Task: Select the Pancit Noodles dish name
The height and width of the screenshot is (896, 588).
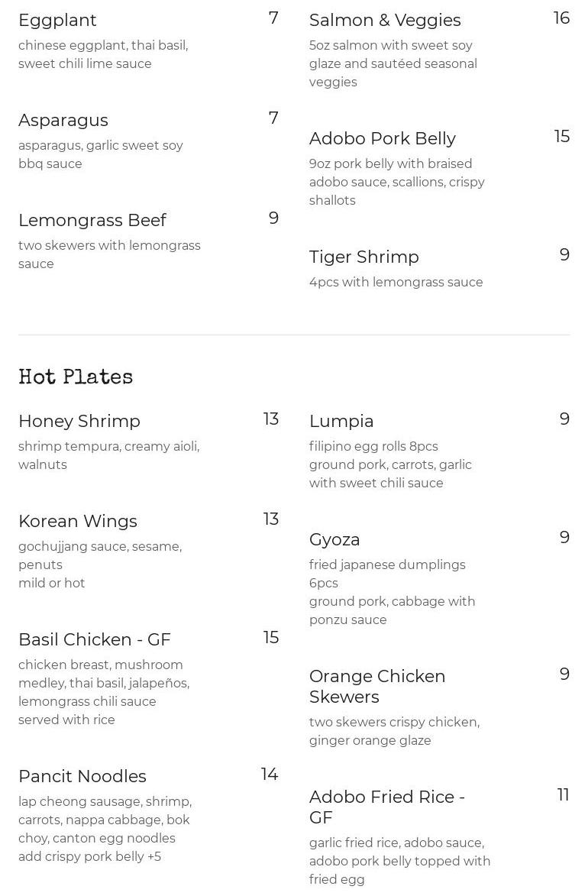Action: point(82,777)
